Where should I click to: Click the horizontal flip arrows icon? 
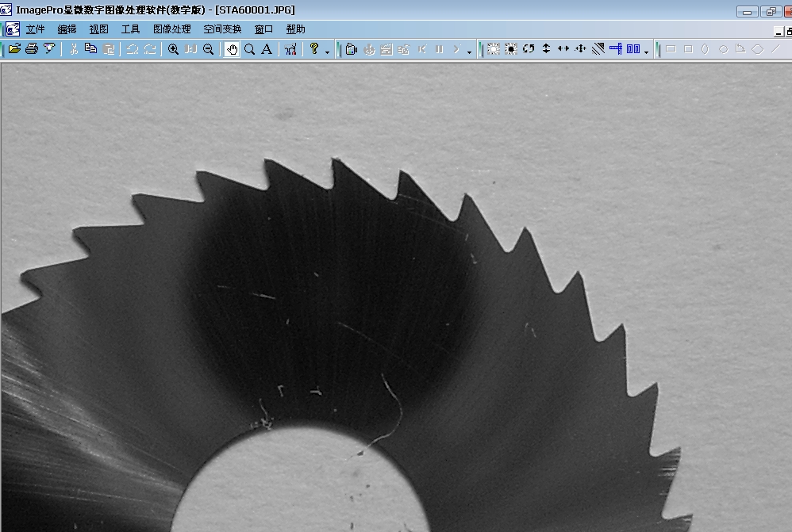click(563, 49)
